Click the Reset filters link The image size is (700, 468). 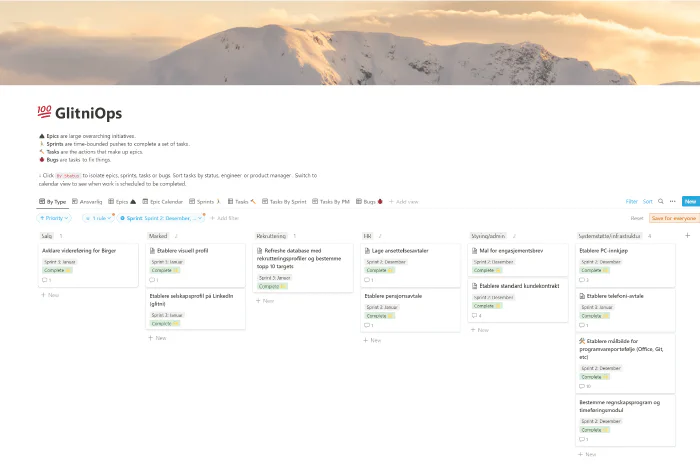pos(636,217)
